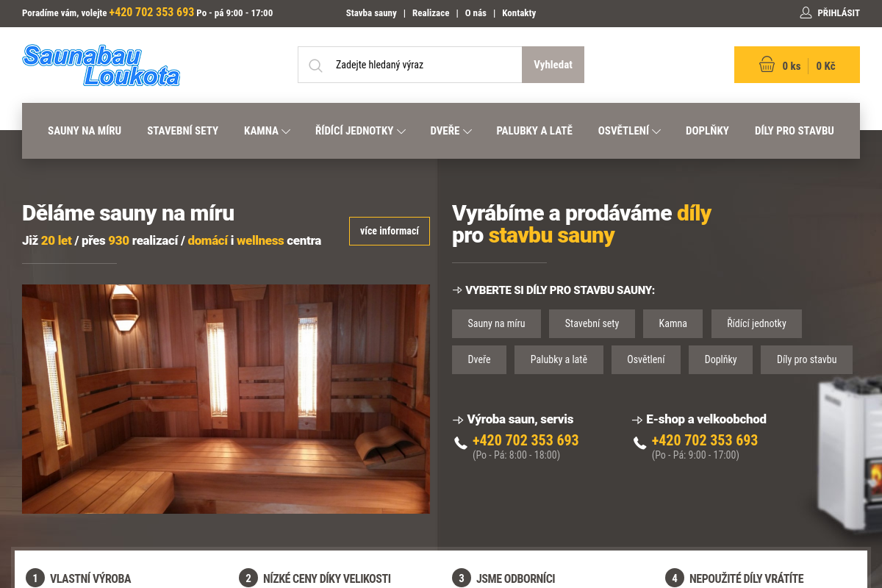The height and width of the screenshot is (588, 882).
Task: Click the Kontakty link in header
Action: click(x=519, y=13)
